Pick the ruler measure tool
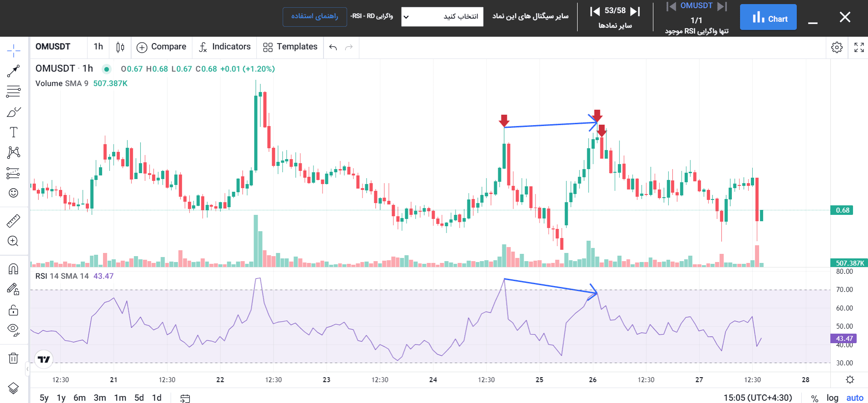Image resolution: width=868 pixels, height=403 pixels. [14, 221]
